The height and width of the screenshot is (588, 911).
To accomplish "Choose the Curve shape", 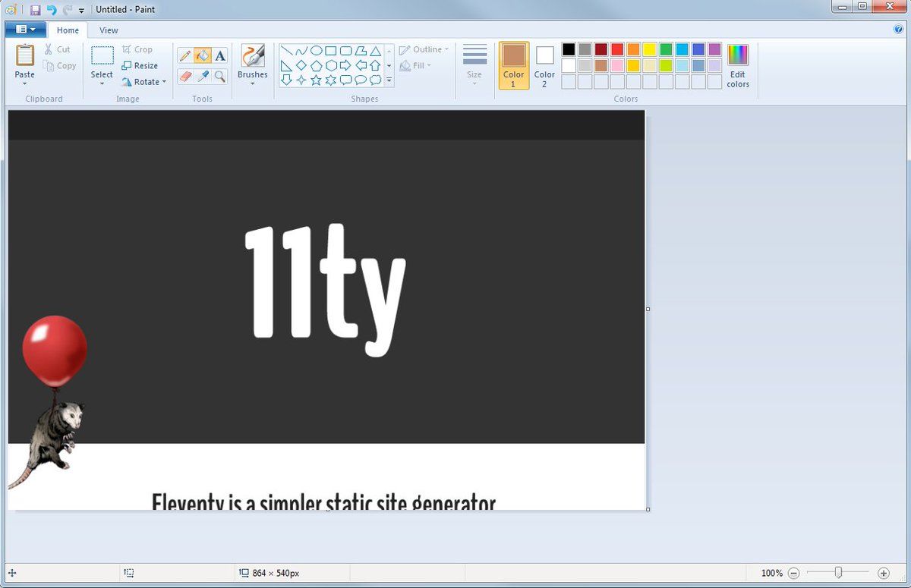I will tap(301, 51).
